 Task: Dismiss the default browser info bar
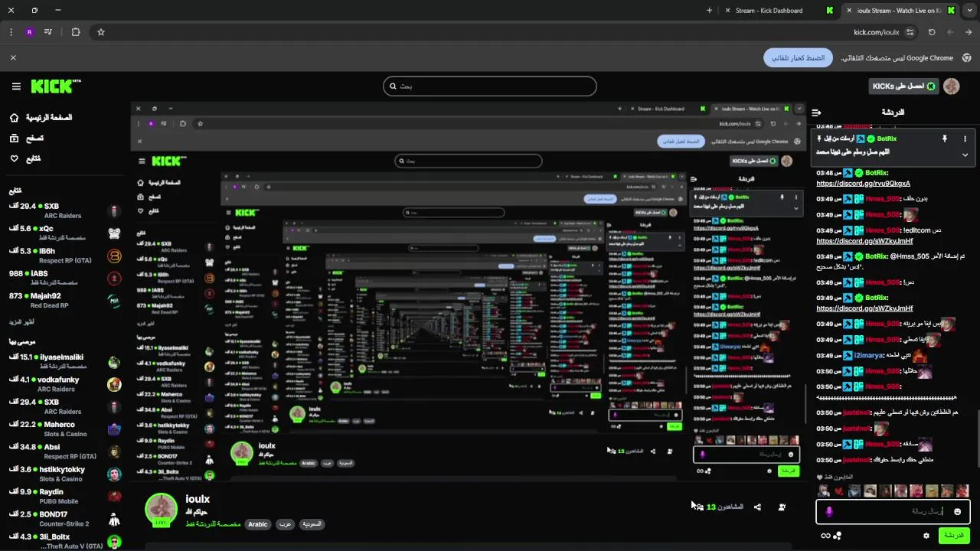(x=13, y=57)
